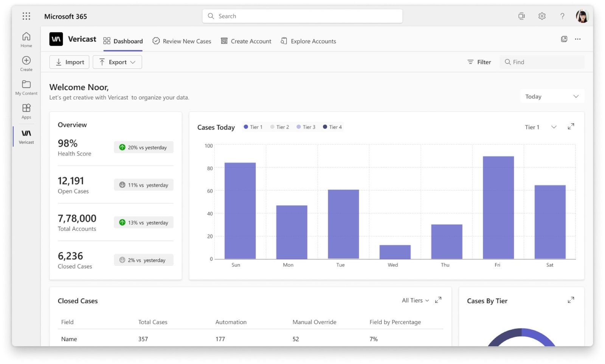
Task: Click the Friday bar in chart
Action: (498, 208)
